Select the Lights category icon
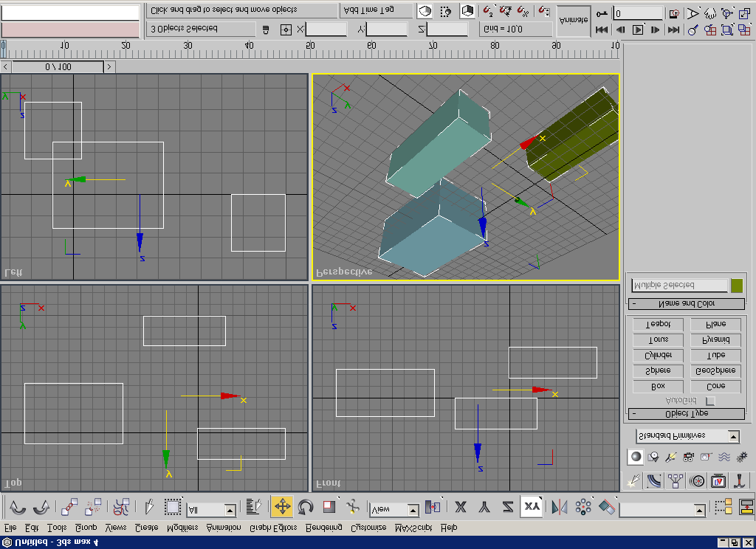756x549 pixels. coord(670,457)
